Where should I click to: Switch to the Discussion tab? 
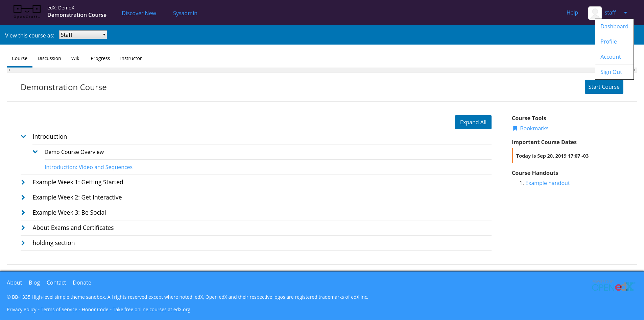49,58
